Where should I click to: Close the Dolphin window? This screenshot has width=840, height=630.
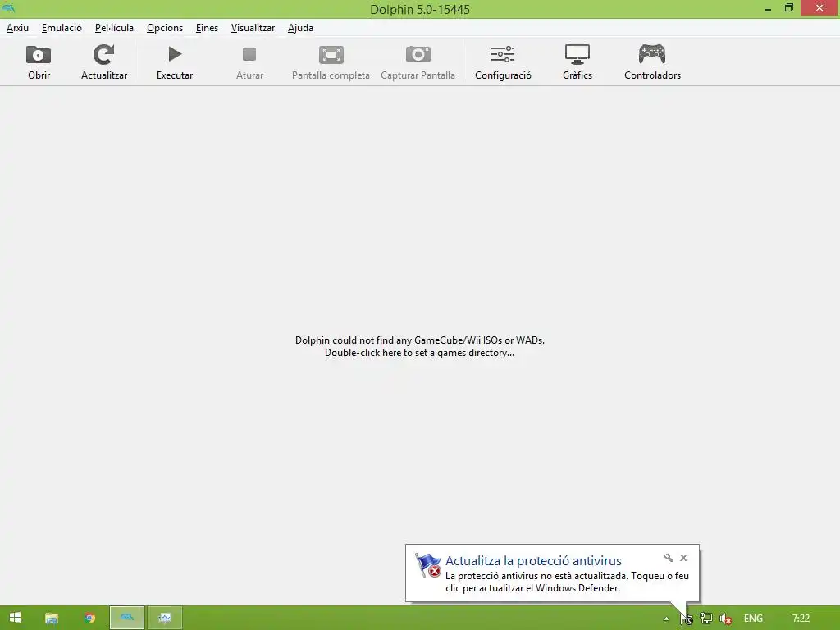point(819,8)
